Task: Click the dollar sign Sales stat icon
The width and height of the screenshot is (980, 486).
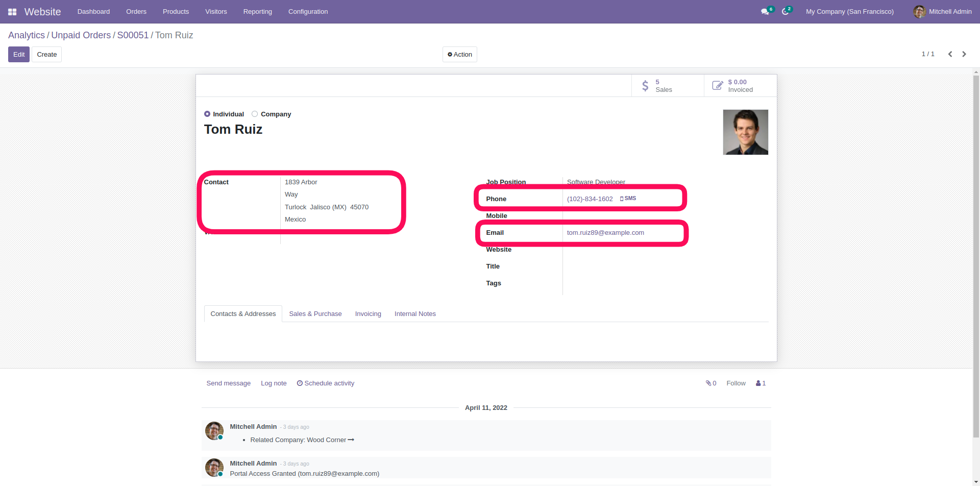Action: coord(645,86)
